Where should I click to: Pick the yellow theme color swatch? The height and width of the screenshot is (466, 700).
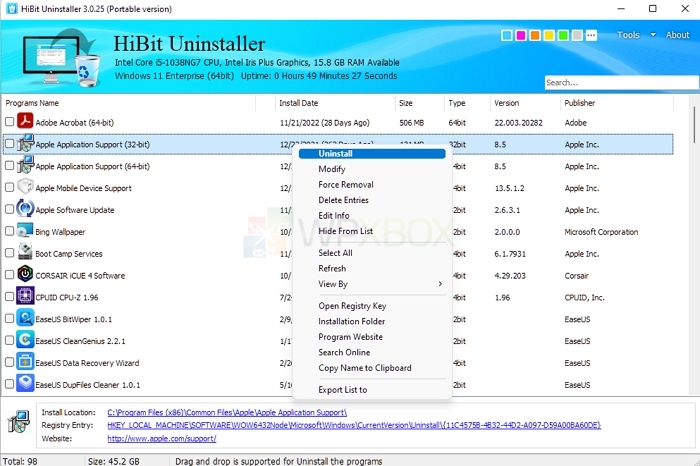point(549,35)
